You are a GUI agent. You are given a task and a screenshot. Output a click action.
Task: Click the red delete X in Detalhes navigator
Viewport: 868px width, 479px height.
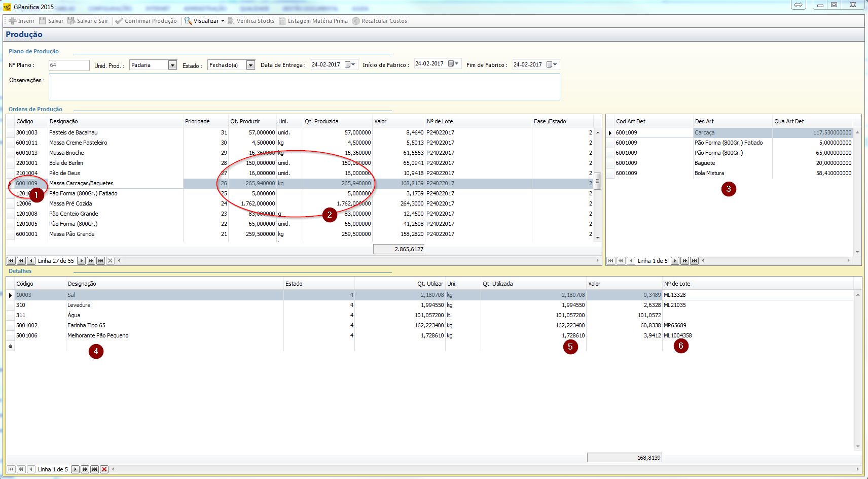click(104, 469)
